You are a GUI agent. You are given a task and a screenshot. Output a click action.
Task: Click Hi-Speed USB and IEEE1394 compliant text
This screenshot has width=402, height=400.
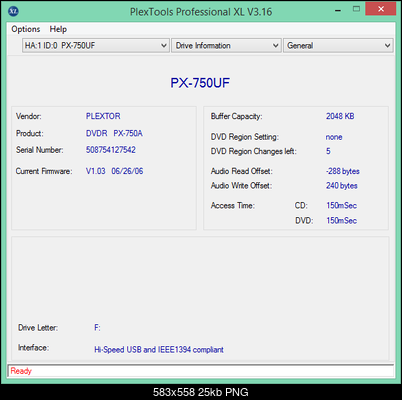[159, 350]
